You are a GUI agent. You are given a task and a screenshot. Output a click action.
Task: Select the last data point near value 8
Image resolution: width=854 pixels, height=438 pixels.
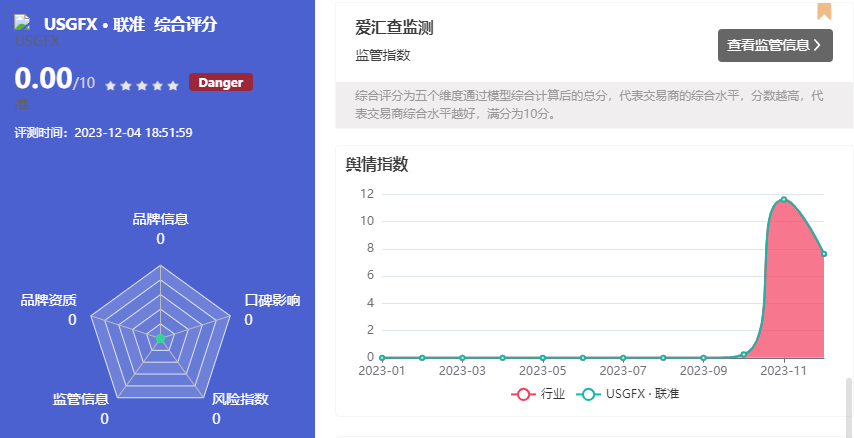pos(824,254)
